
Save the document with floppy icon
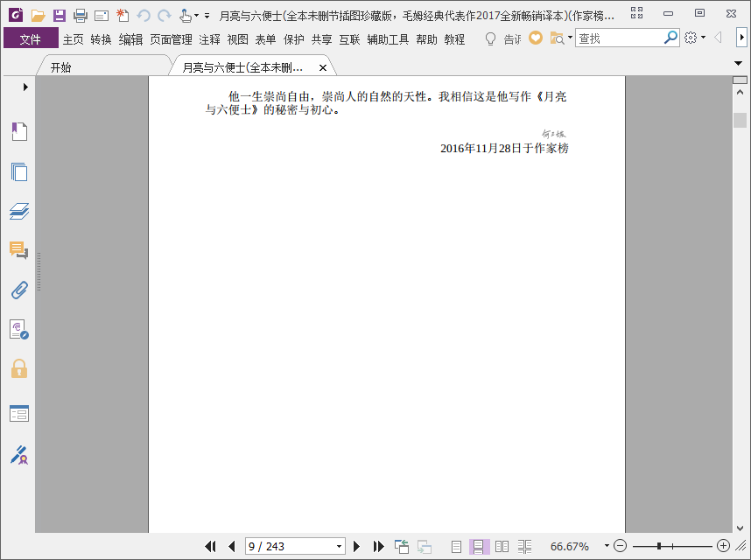60,16
